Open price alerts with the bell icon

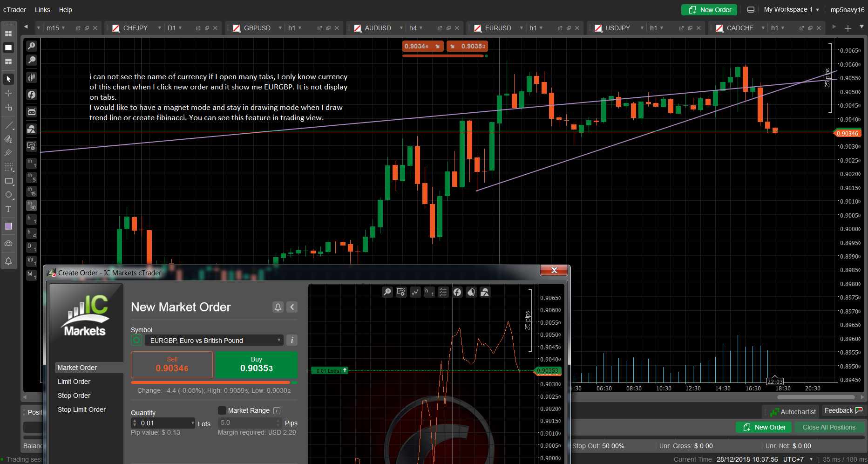pyautogui.click(x=8, y=261)
